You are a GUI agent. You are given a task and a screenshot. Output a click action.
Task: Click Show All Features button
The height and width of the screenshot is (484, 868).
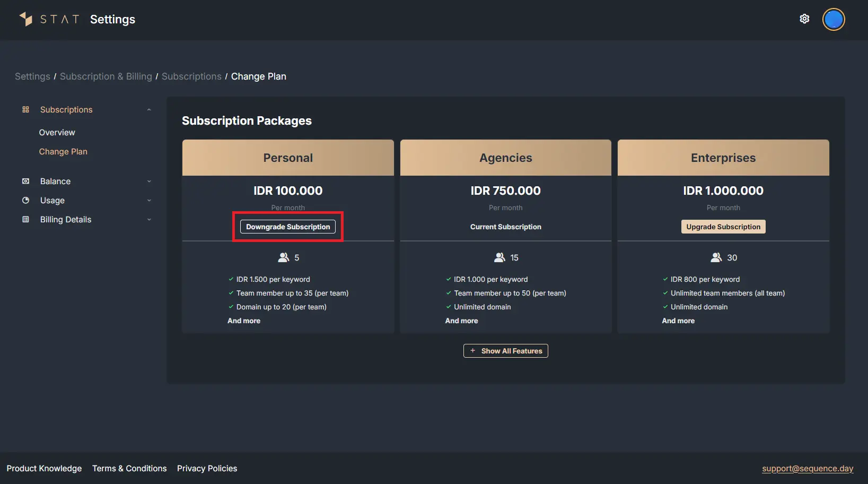pyautogui.click(x=506, y=351)
